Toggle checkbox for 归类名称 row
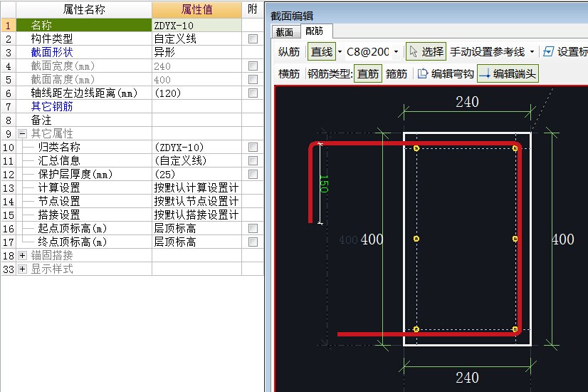 253,148
